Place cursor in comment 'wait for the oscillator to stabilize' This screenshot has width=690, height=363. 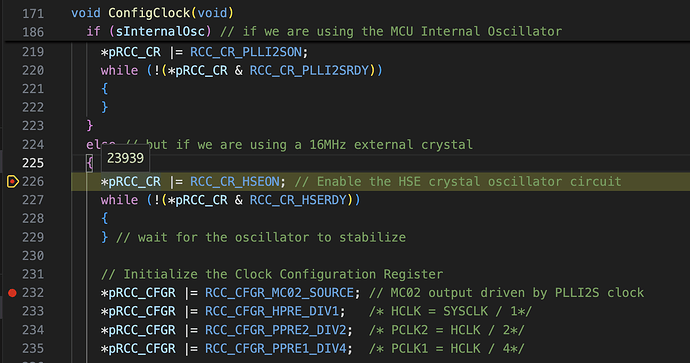(x=272, y=237)
